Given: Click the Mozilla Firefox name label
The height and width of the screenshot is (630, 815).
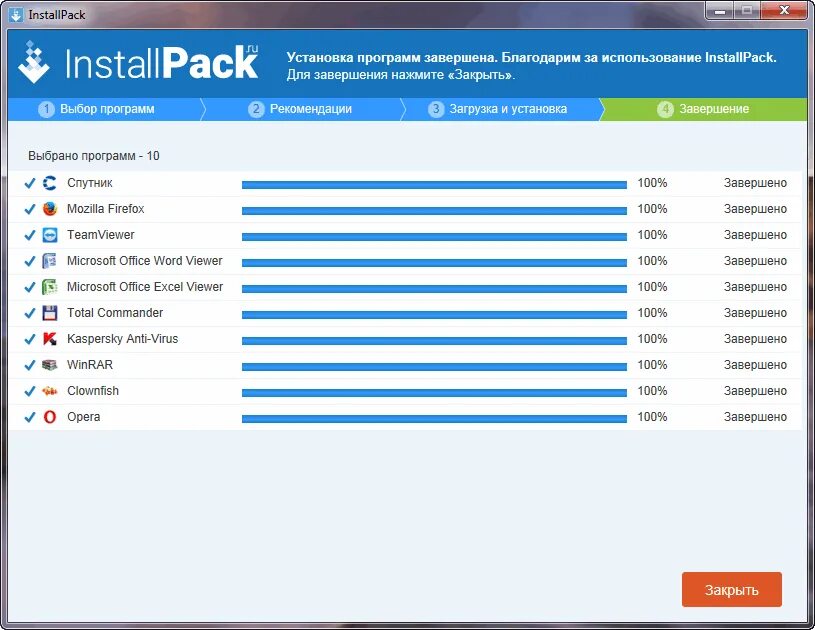Looking at the screenshot, I should [106, 209].
